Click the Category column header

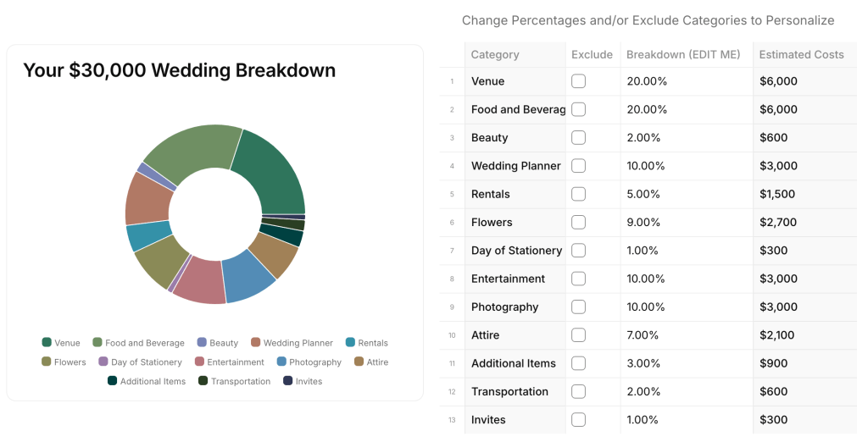(x=495, y=54)
